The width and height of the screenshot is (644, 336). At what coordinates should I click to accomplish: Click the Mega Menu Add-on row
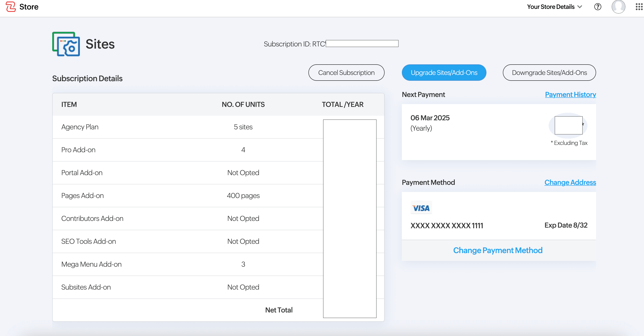tap(91, 264)
